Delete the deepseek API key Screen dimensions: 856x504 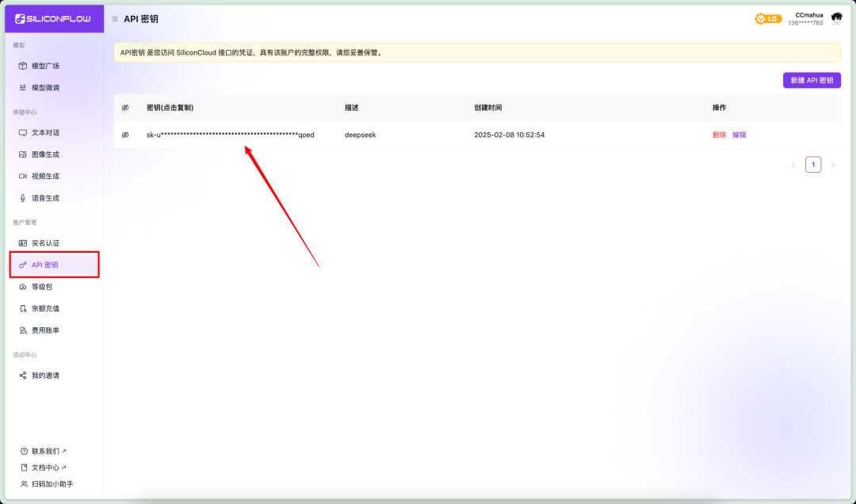tap(719, 135)
